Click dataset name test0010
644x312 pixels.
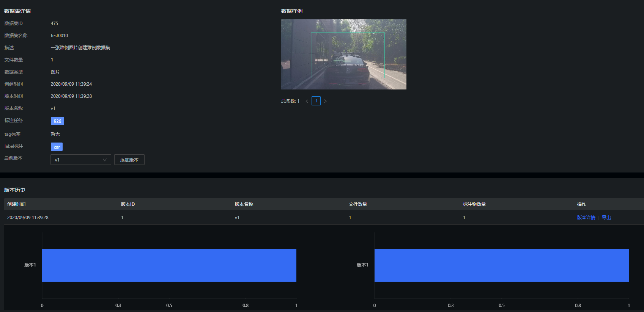[59, 36]
